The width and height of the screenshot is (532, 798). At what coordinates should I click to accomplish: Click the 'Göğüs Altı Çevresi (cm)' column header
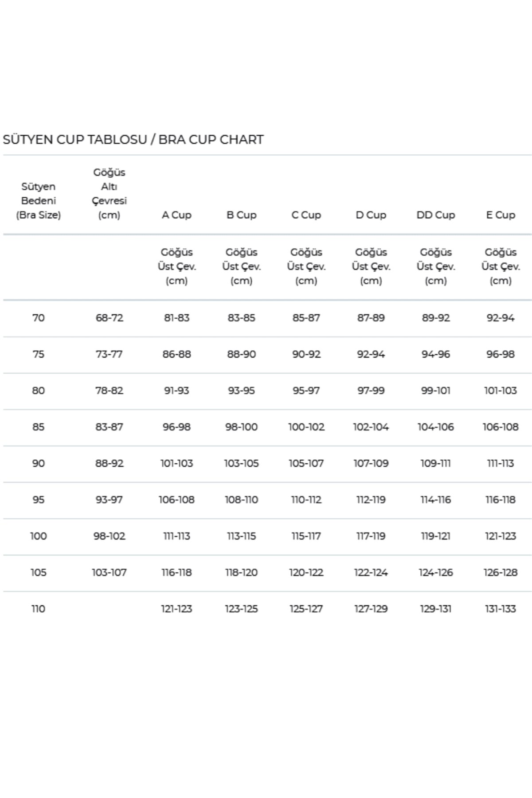[109, 194]
